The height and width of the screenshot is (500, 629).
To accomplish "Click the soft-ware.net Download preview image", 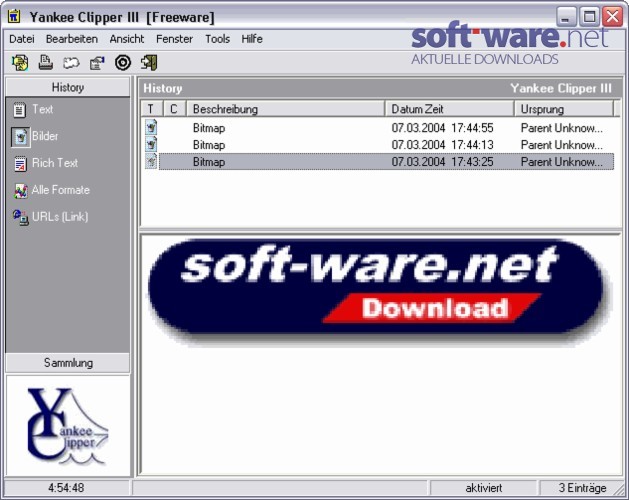I will click(x=379, y=292).
